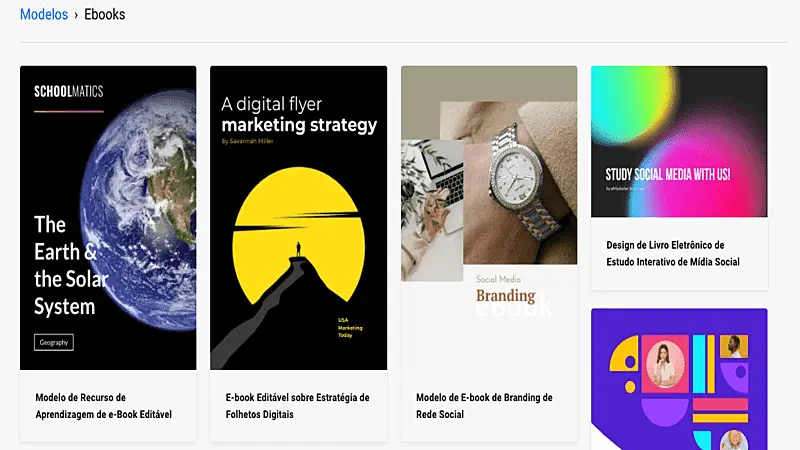The height and width of the screenshot is (450, 800).
Task: Click the Schoolmatics logo on the Earth cover
Action: [69, 91]
